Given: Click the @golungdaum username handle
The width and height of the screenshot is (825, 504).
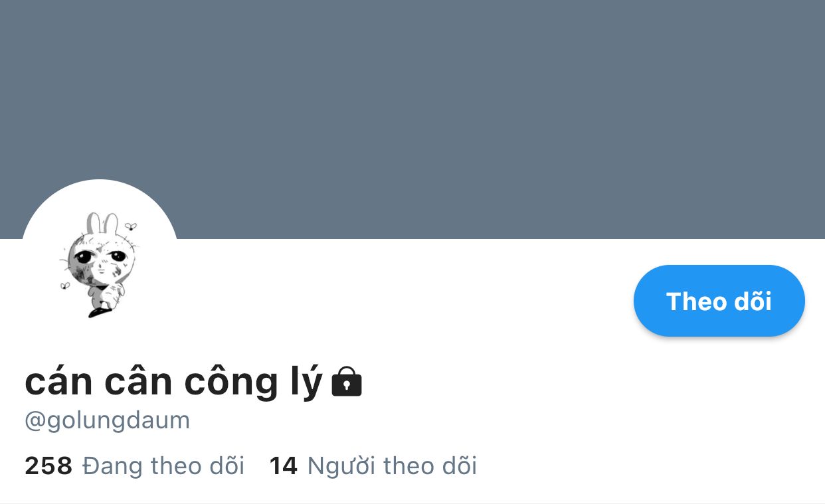Looking at the screenshot, I should (108, 420).
